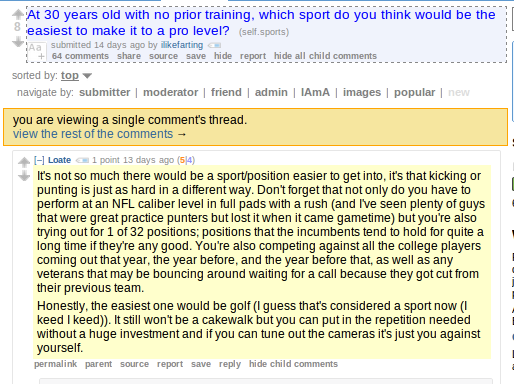Navigate comments by IAmA

tap(315, 92)
